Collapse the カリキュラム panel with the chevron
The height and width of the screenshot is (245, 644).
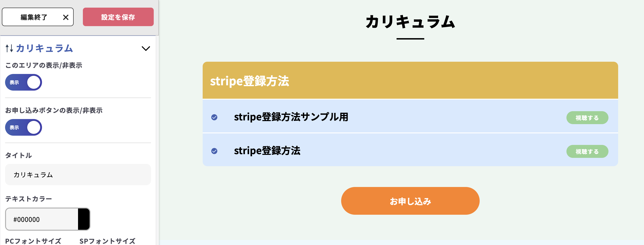pyautogui.click(x=146, y=49)
